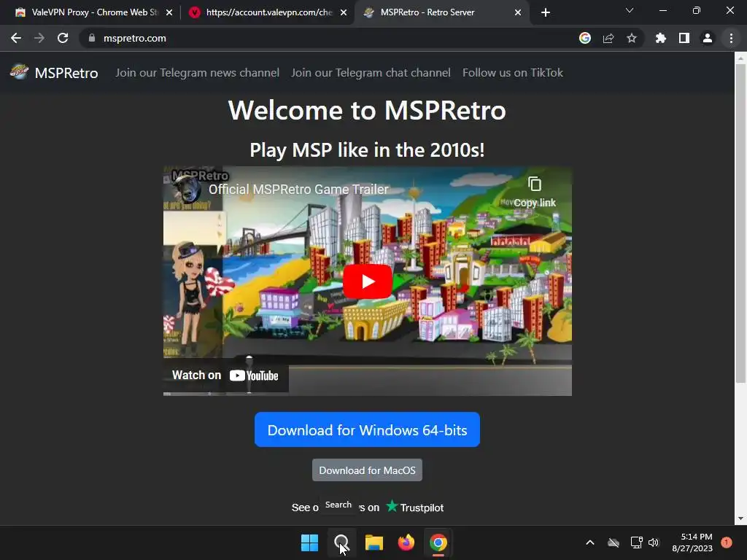Open the MSPRetro YouTube channel avatar
Viewport: 747px width, 560px height.
click(187, 189)
